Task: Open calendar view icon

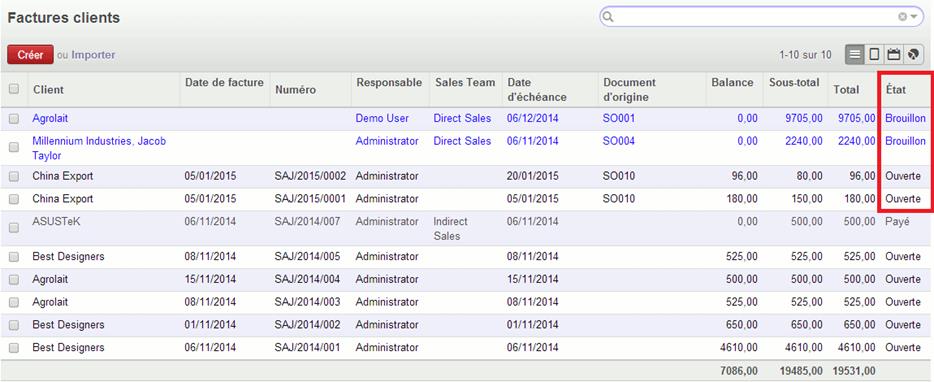Action: click(893, 55)
